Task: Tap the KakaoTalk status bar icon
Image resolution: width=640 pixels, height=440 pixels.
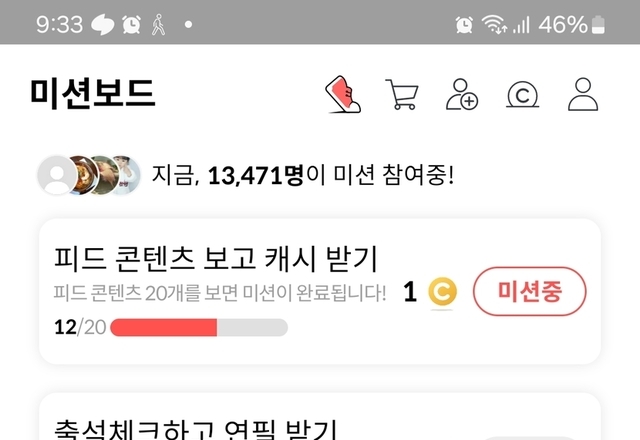Action: tap(102, 24)
